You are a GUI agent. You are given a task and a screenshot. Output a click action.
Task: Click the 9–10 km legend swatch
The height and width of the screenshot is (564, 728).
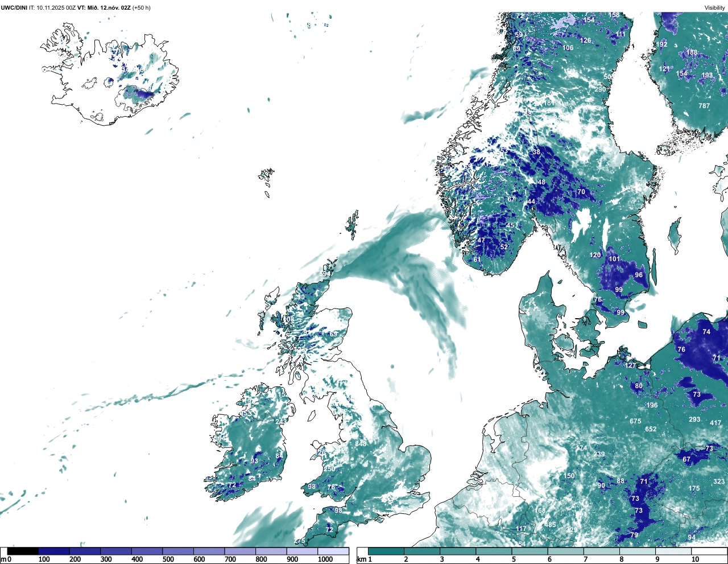click(x=675, y=551)
